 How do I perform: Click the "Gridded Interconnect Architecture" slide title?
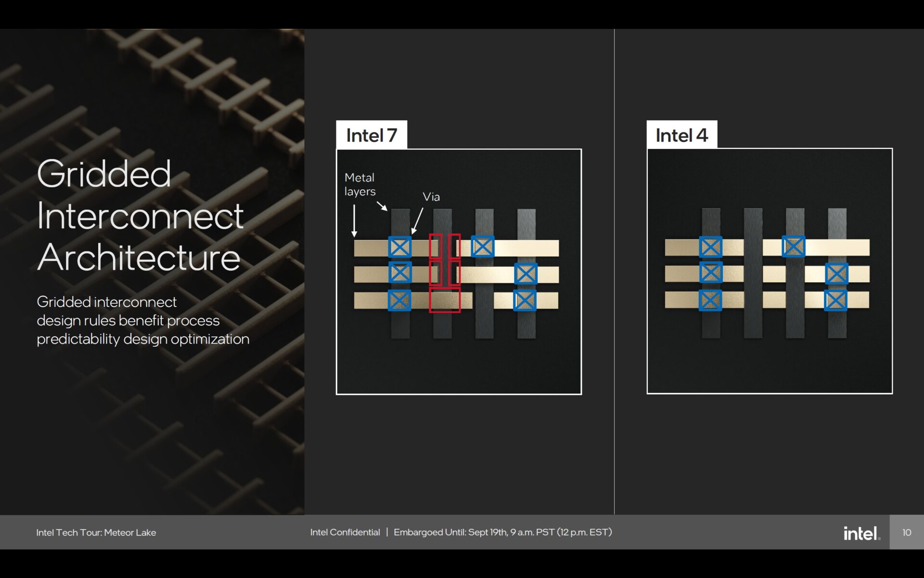coord(141,215)
